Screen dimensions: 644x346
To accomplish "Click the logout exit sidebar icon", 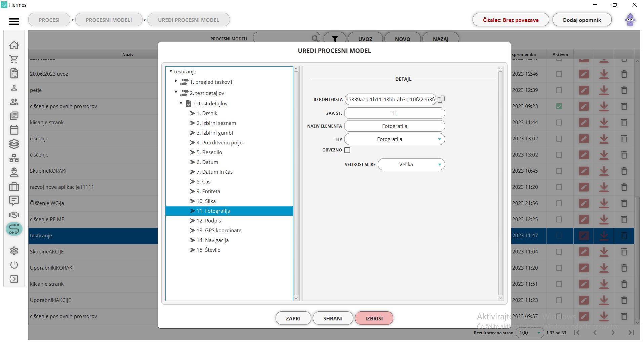I will [x=14, y=279].
